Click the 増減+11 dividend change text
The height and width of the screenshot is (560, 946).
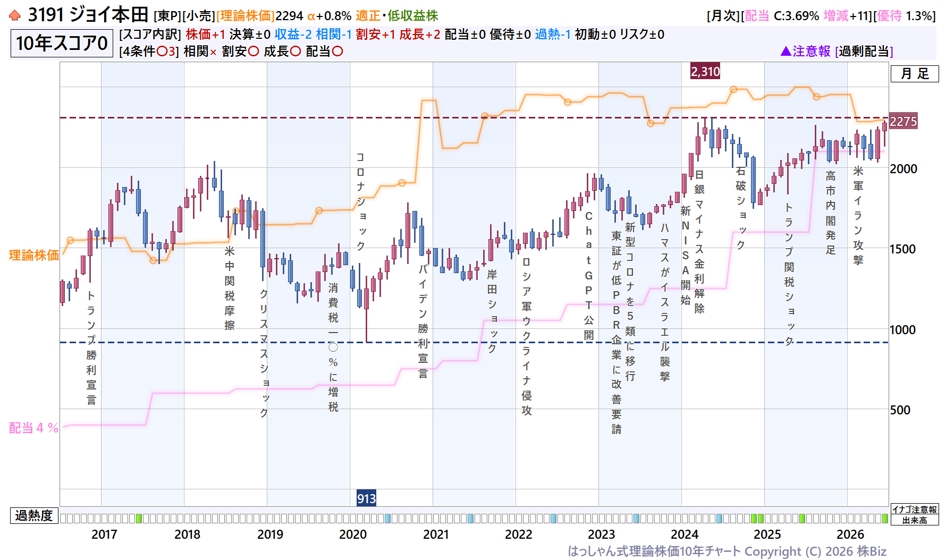[x=847, y=16]
